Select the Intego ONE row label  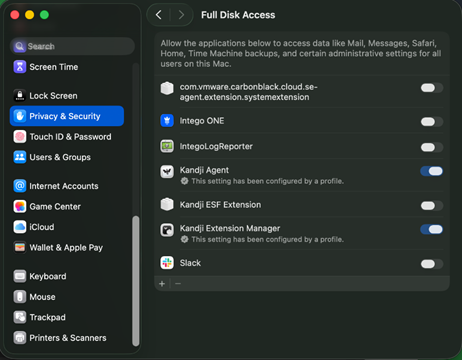click(202, 121)
